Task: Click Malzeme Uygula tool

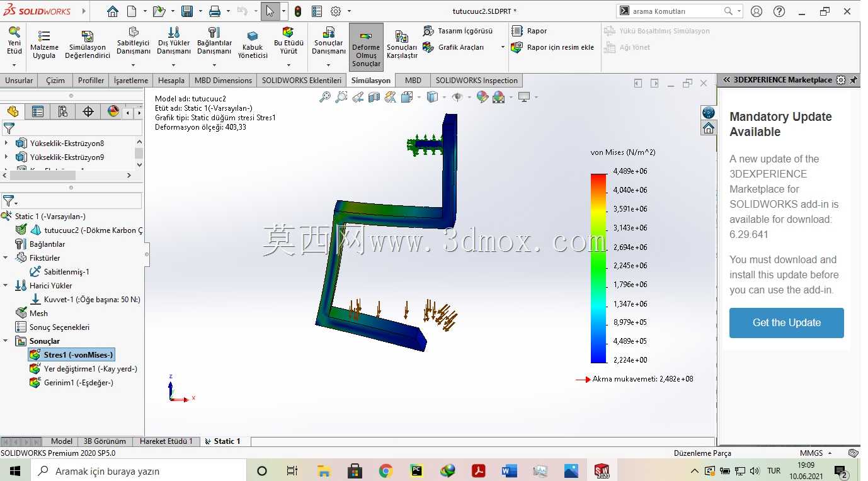Action: pos(44,45)
